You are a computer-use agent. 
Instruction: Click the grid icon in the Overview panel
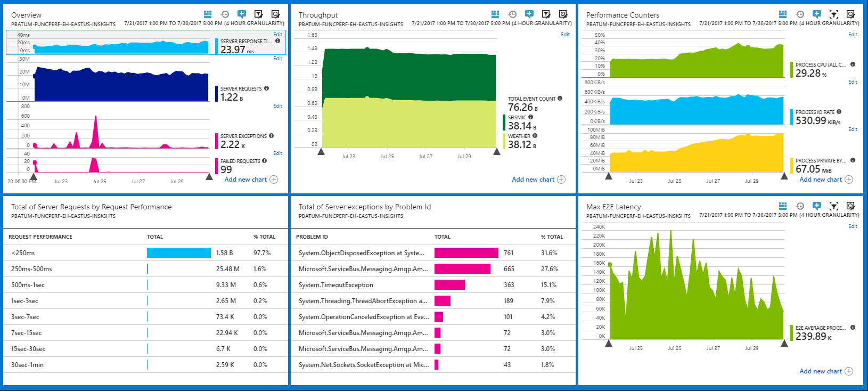pos(208,14)
